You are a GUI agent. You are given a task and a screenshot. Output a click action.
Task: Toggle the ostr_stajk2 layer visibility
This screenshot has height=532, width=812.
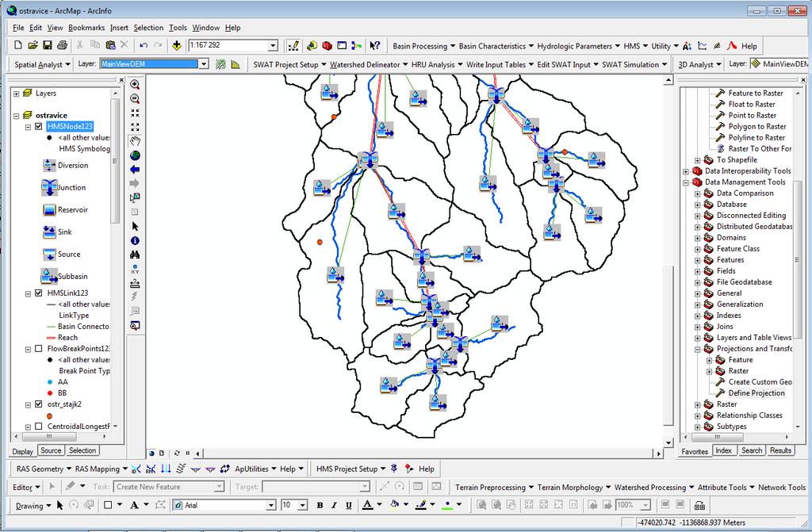[38, 404]
